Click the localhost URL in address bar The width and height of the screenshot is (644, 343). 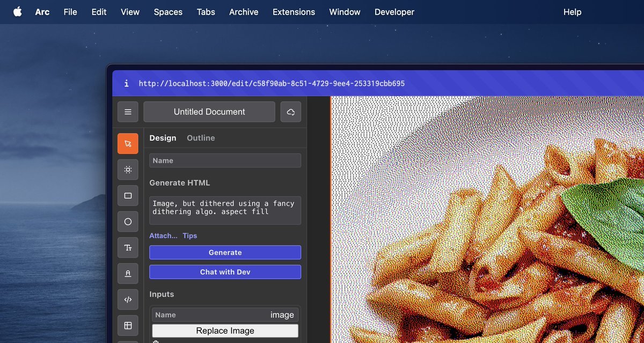(272, 83)
